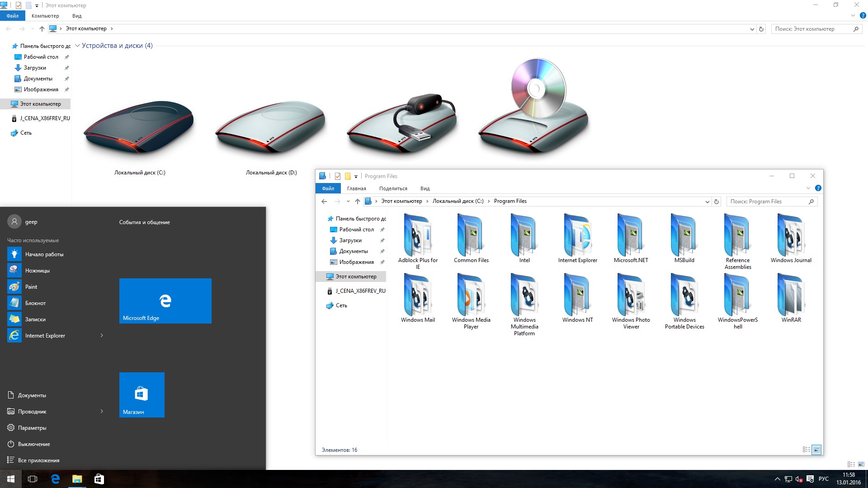868x488 pixels.
Task: Show hidden system tray icons
Action: coord(777,479)
